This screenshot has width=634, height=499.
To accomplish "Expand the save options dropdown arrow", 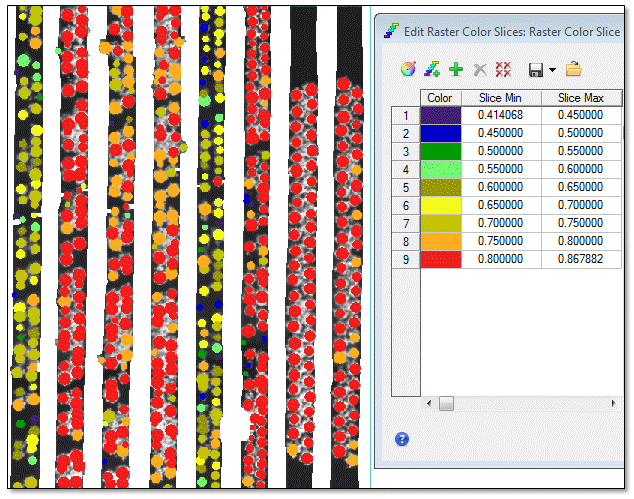I will click(x=552, y=70).
